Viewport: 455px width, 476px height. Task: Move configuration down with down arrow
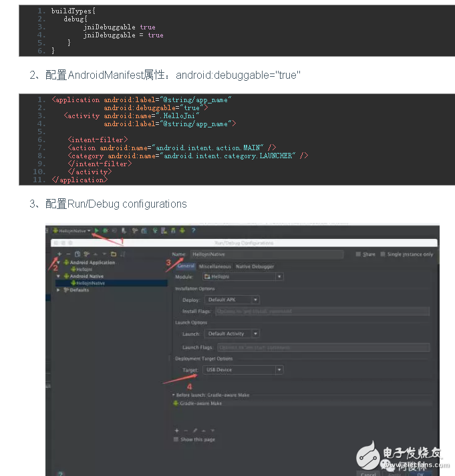coord(104,254)
